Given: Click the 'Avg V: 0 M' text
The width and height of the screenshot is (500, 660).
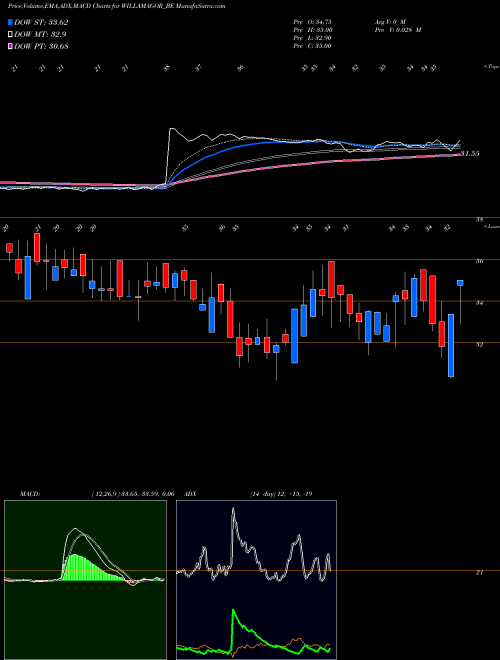Looking at the screenshot, I should tap(389, 21).
